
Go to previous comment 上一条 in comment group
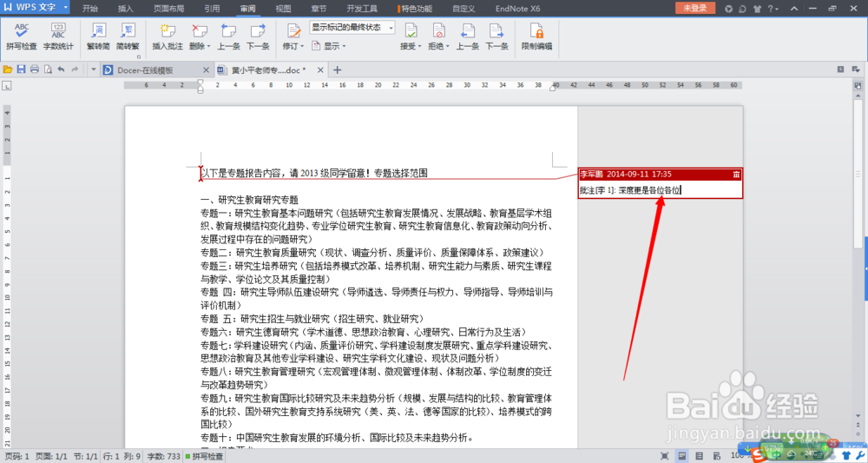pos(228,36)
